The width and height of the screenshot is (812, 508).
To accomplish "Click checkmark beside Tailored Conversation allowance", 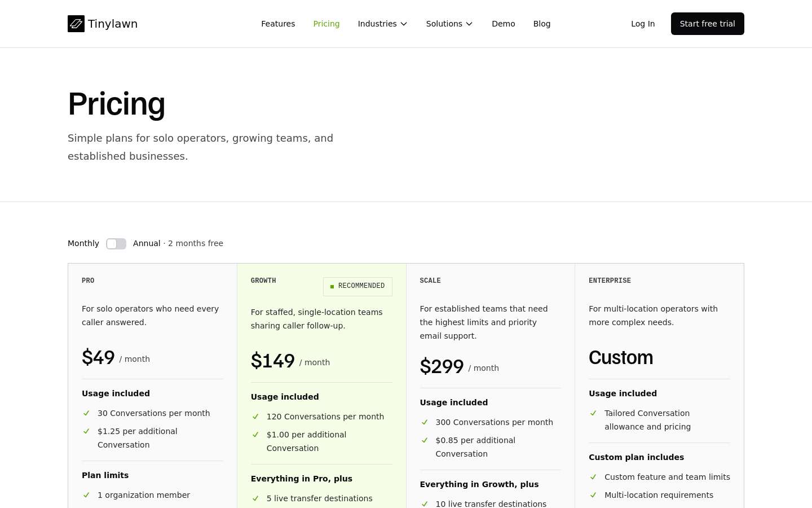I will pos(593,413).
